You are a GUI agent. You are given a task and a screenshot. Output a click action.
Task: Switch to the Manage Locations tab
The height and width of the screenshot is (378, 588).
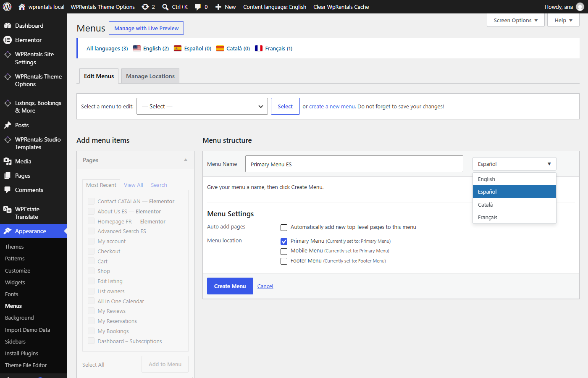click(150, 76)
